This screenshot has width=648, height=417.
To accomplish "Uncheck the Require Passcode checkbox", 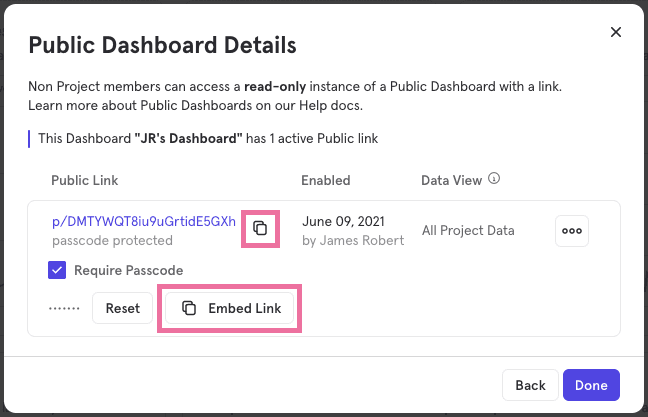I will pos(58,270).
